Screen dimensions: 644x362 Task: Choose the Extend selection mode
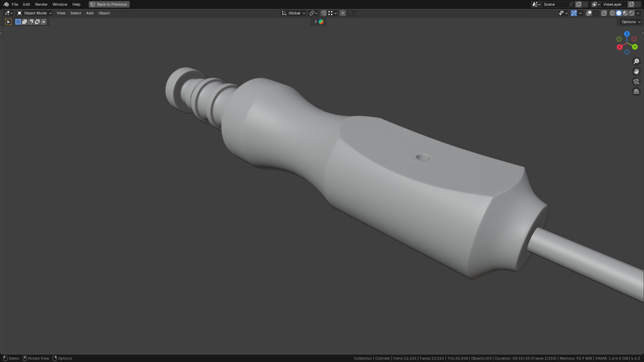(24, 22)
